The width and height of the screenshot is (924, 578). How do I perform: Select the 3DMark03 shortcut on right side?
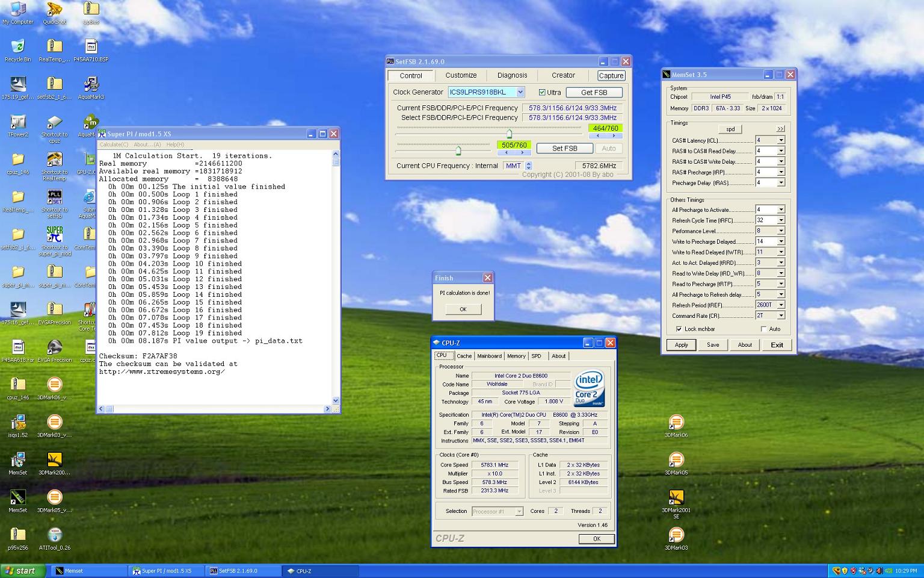point(676,539)
